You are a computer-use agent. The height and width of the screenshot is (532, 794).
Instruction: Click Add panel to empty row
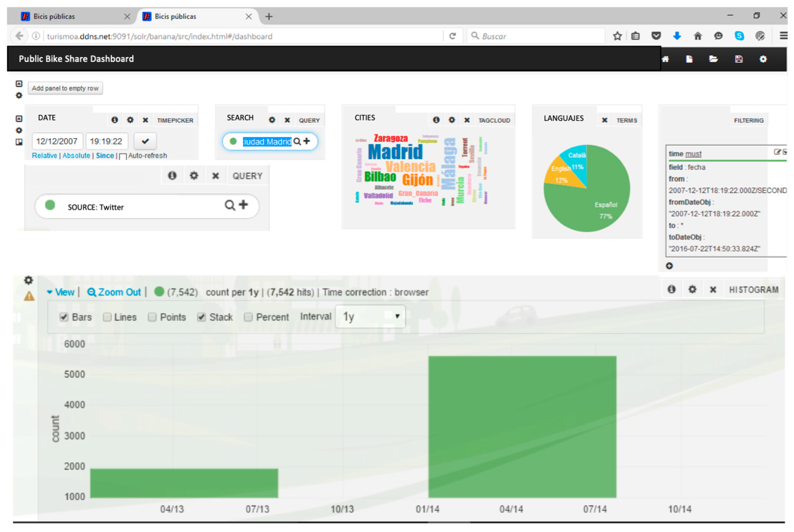click(x=65, y=88)
